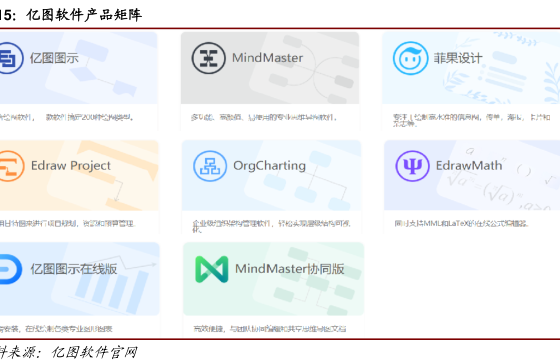Click the Edraw Project description text

tap(67, 224)
